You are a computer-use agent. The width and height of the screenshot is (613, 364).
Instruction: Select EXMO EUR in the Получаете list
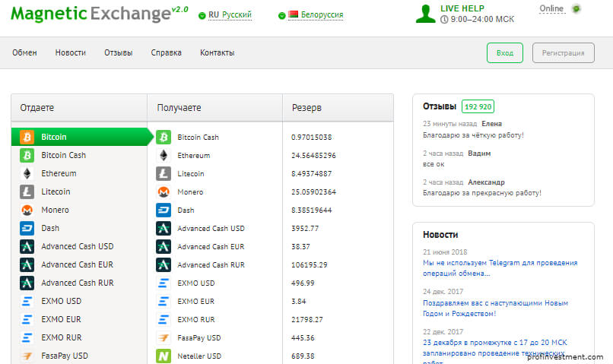coord(196,302)
